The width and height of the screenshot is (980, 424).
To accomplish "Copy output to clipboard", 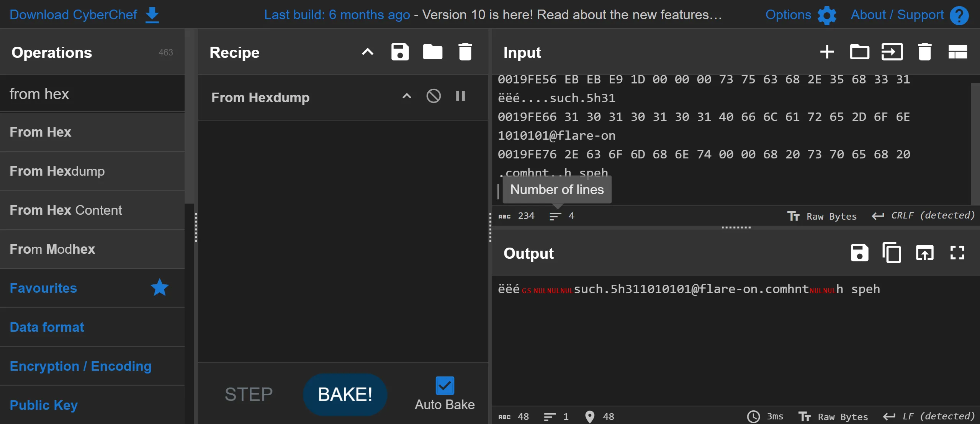I will tap(892, 253).
